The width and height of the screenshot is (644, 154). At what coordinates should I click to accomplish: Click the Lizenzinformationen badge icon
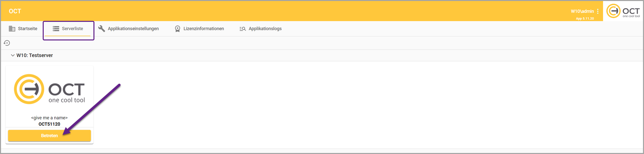[x=177, y=29]
